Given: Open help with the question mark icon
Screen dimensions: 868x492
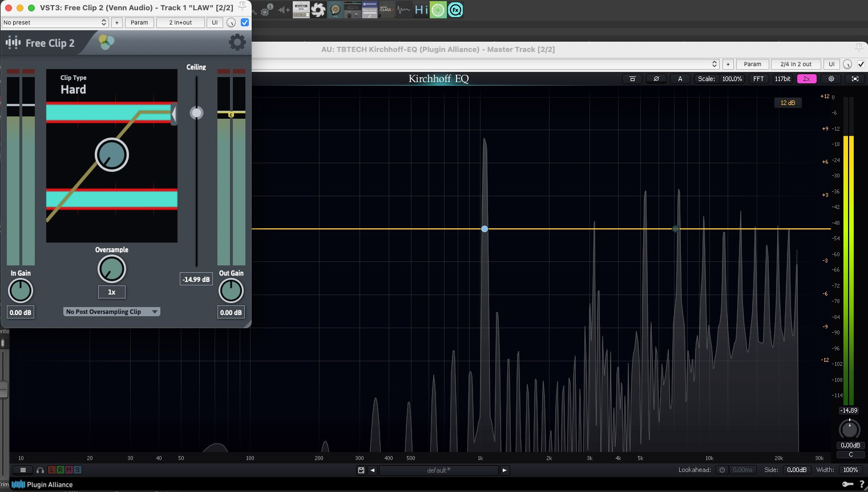Looking at the screenshot, I should coord(862,484).
